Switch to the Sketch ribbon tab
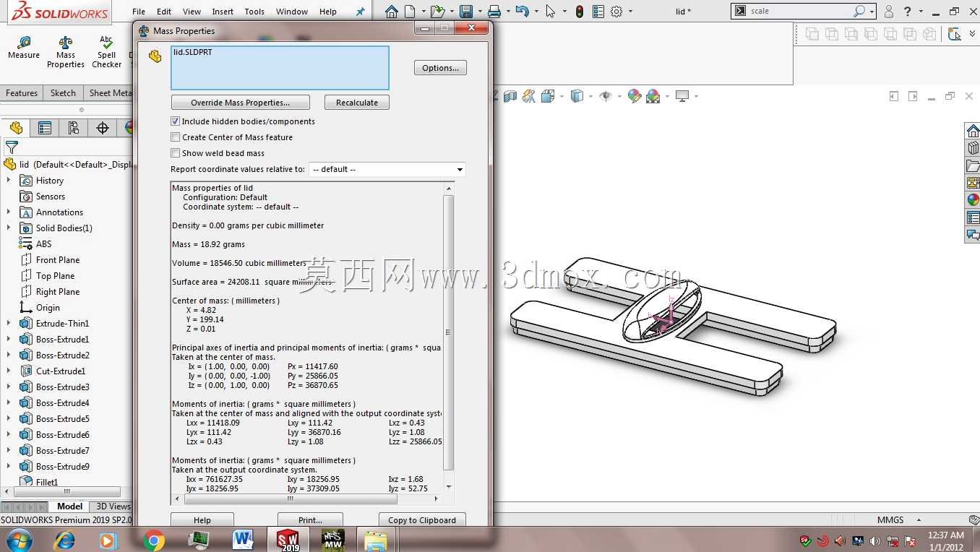This screenshot has height=552, width=980. 63,93
